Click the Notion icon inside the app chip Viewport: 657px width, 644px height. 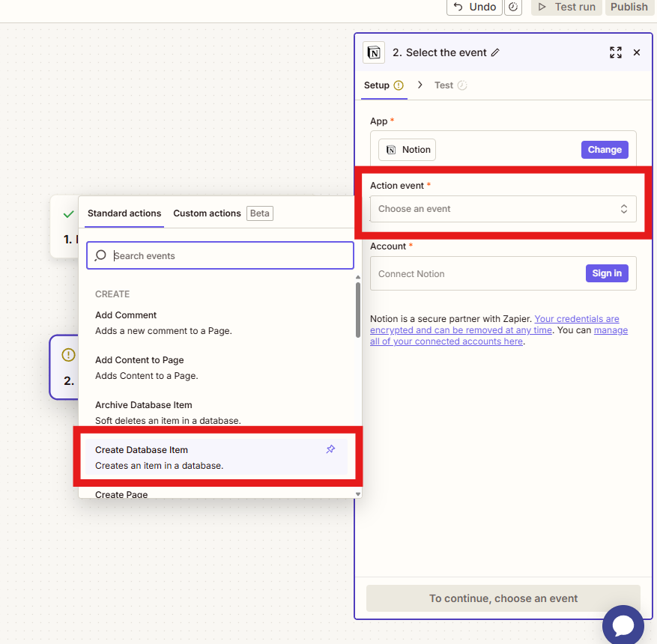pos(391,150)
